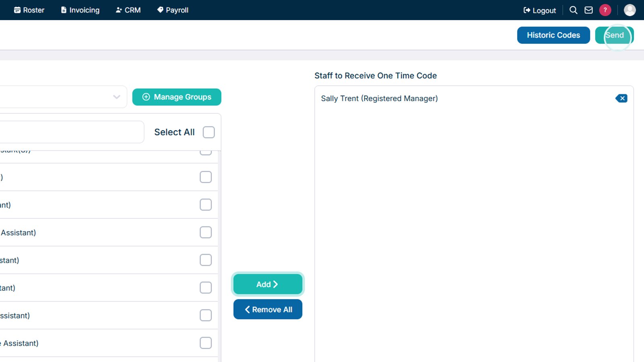Click the staff search input field
Image resolution: width=644 pixels, height=362 pixels.
(71, 132)
